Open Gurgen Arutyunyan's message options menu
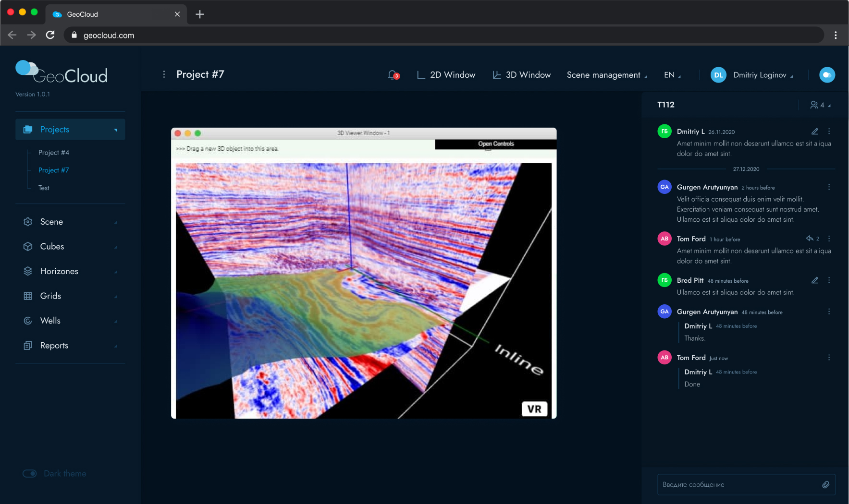The image size is (849, 504). coord(829,187)
